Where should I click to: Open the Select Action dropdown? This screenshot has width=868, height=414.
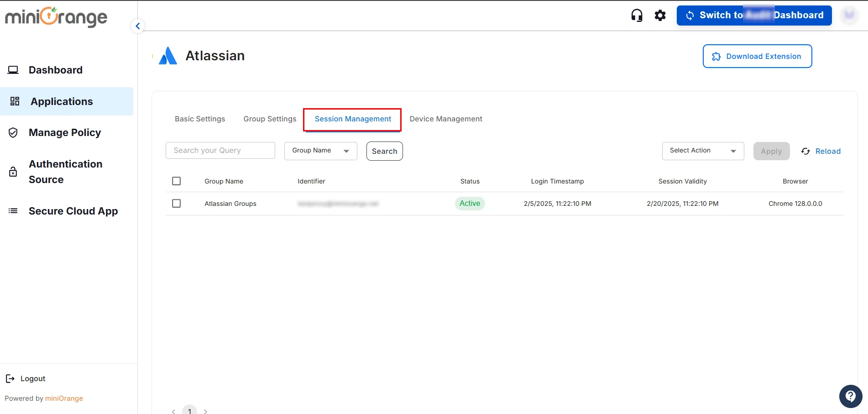tap(702, 151)
